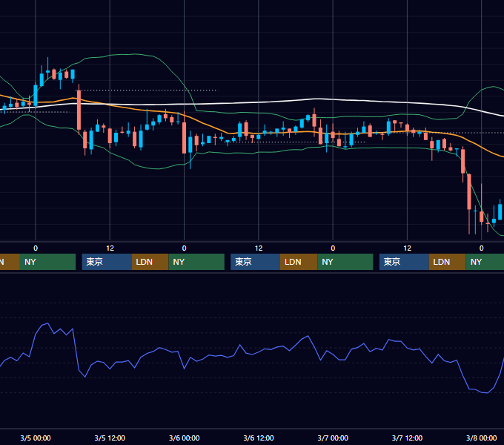Click the NY session block spanning 3/7 00:00
Viewport: 504px width, 445px height.
pyautogui.click(x=345, y=262)
